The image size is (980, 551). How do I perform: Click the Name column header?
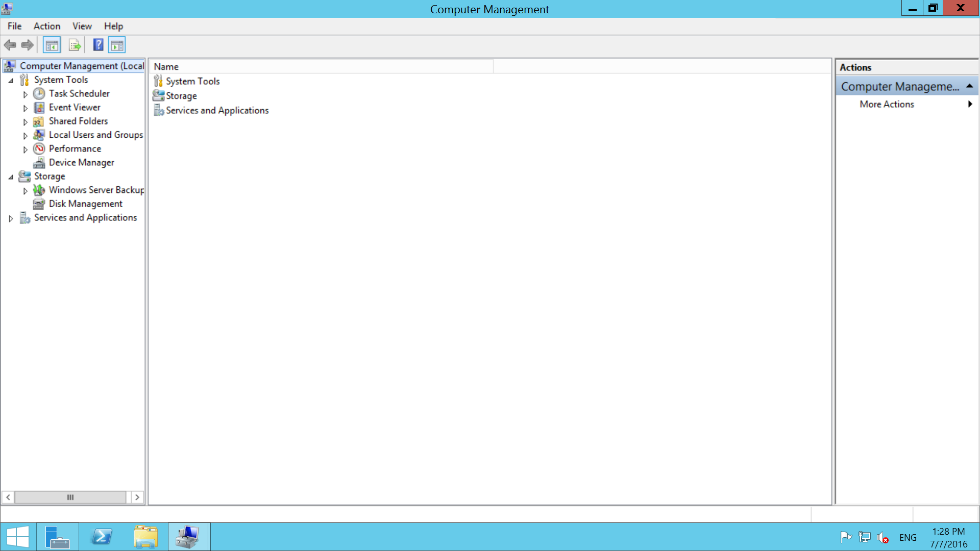322,66
